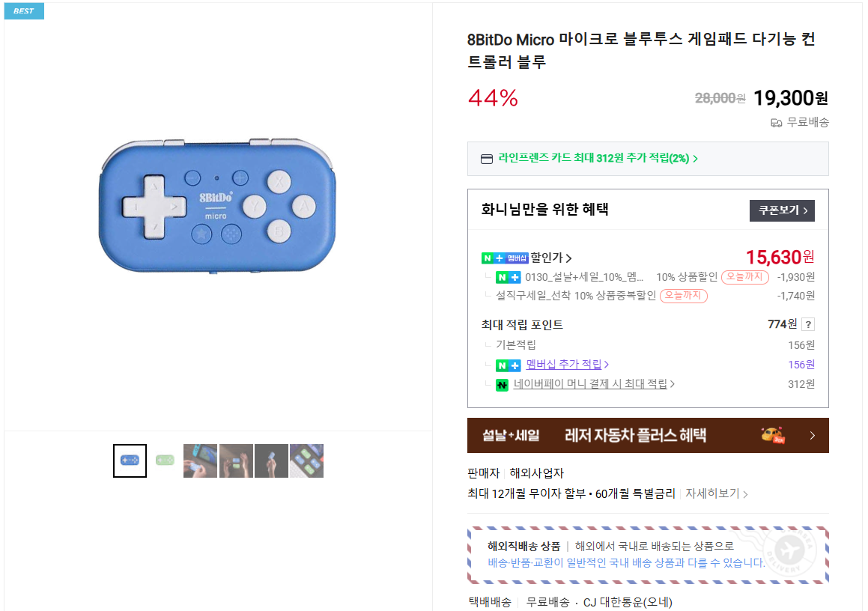
Task: Click the arrow on the 설날+세일 banner
Action: [812, 436]
